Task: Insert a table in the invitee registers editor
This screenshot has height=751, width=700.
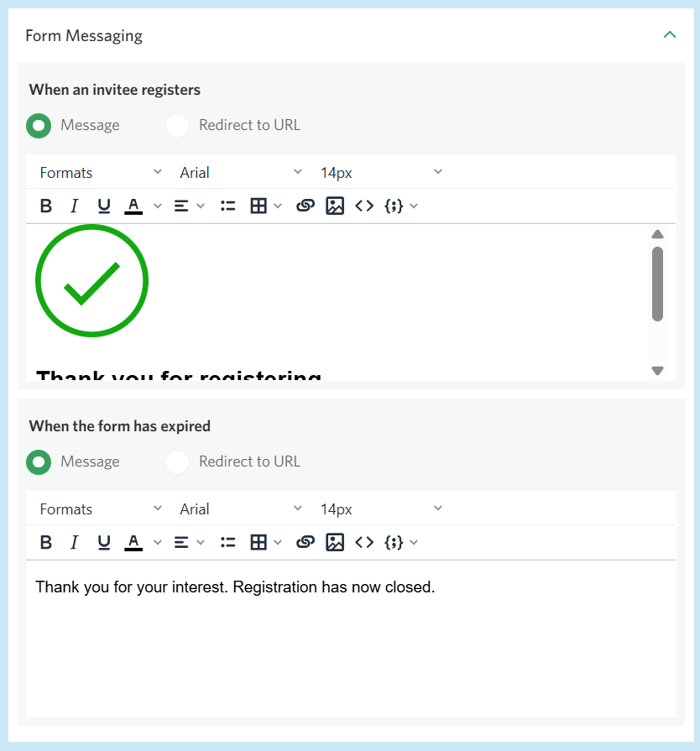Action: point(259,206)
